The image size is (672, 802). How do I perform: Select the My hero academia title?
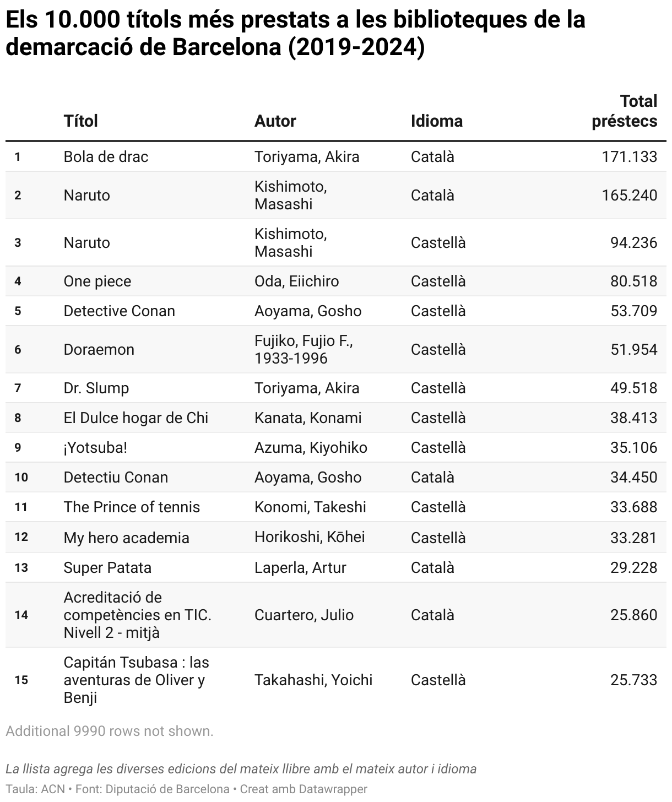(x=126, y=538)
